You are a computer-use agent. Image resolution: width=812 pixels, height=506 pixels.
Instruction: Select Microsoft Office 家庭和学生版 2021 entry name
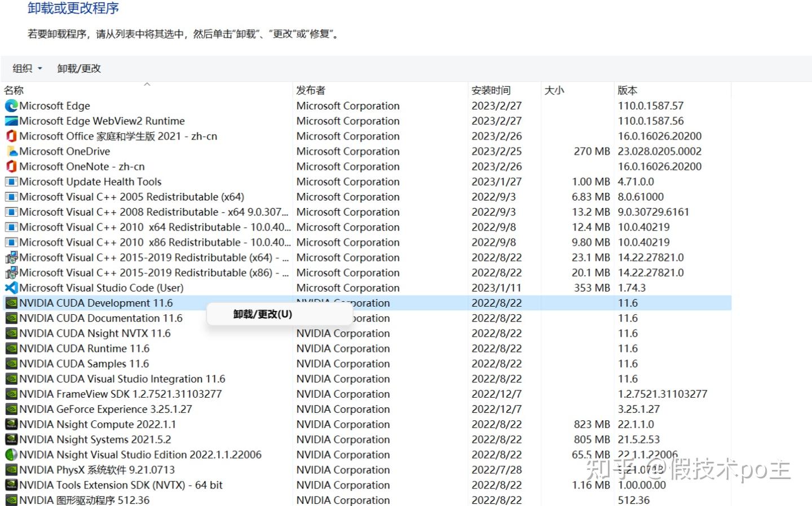pyautogui.click(x=118, y=136)
